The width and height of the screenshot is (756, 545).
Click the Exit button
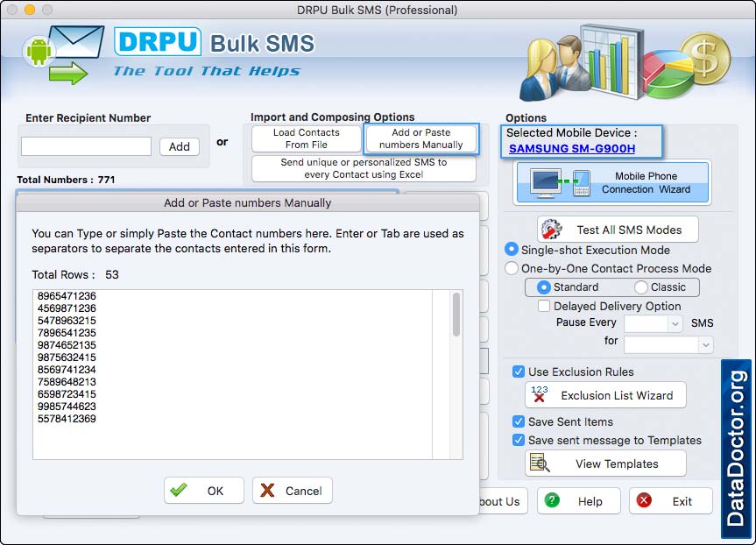(671, 501)
